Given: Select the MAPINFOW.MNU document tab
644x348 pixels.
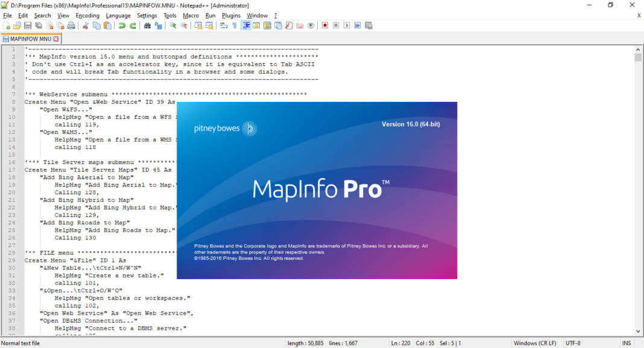Looking at the screenshot, I should (x=30, y=39).
